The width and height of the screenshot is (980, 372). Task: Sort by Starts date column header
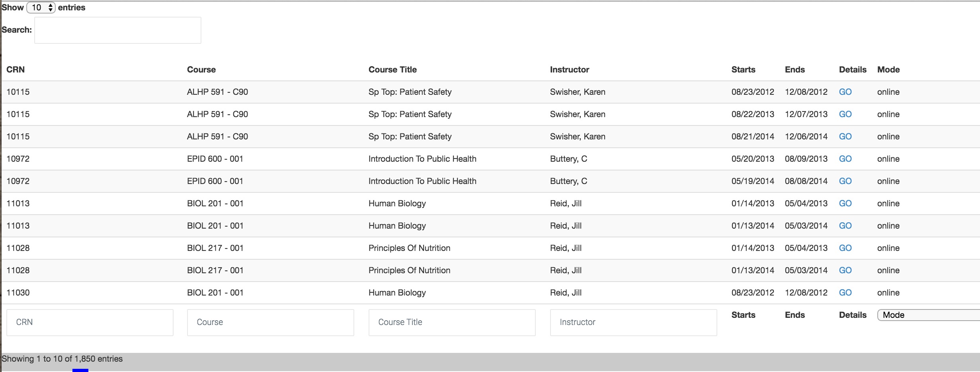743,70
